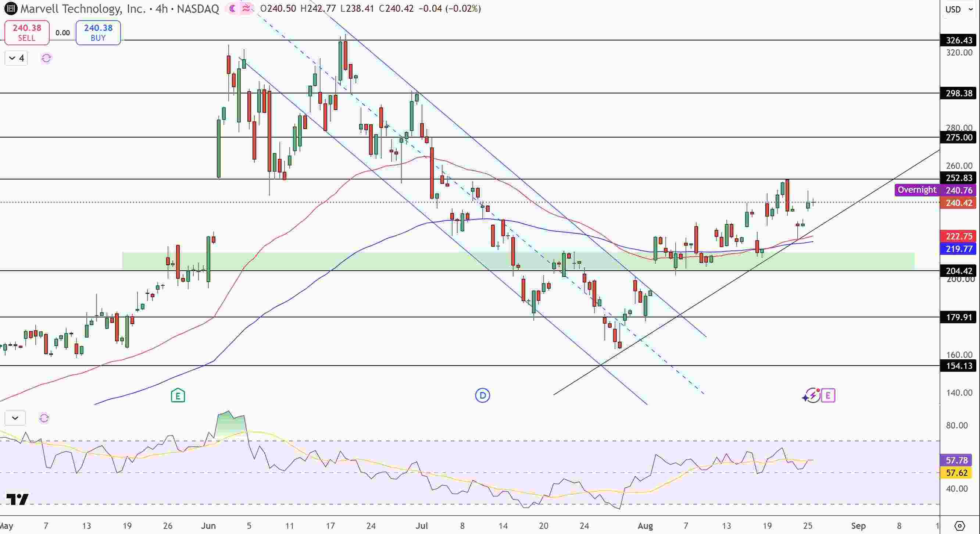Open the blue dividend D marker in July
The width and height of the screenshot is (980, 534).
pos(483,395)
